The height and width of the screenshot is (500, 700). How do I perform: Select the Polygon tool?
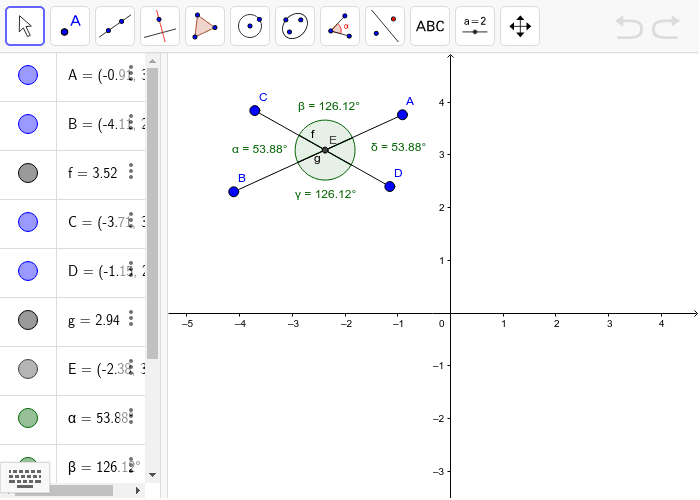[205, 26]
